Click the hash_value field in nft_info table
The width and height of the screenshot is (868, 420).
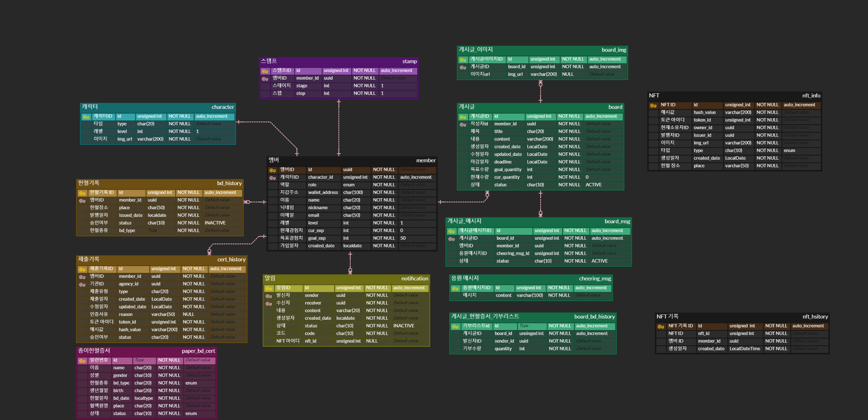click(x=704, y=112)
